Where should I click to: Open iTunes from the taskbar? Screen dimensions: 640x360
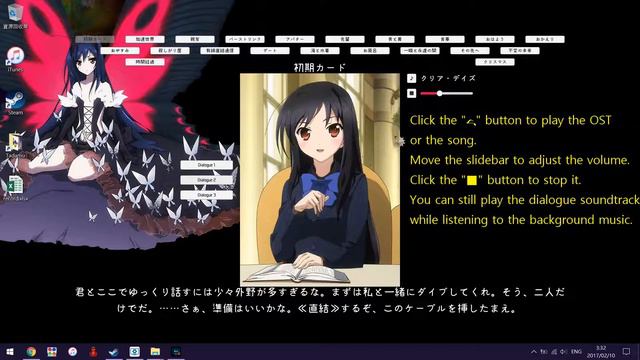[73, 351]
